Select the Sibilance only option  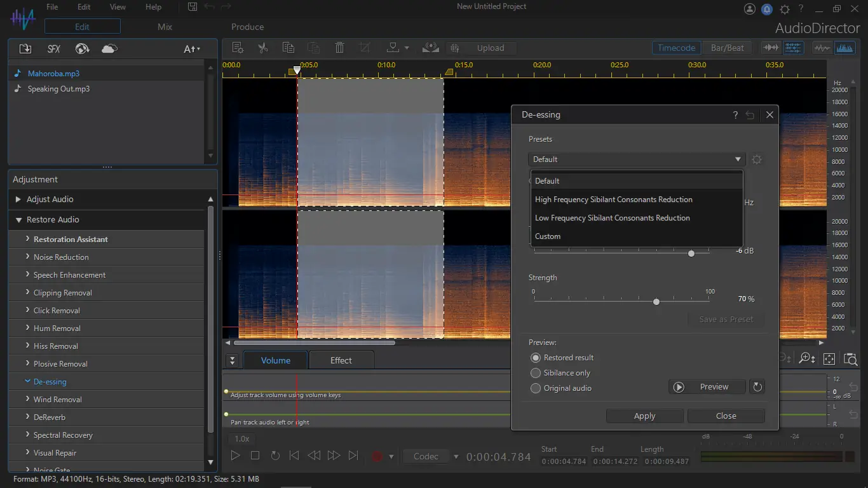(x=536, y=373)
